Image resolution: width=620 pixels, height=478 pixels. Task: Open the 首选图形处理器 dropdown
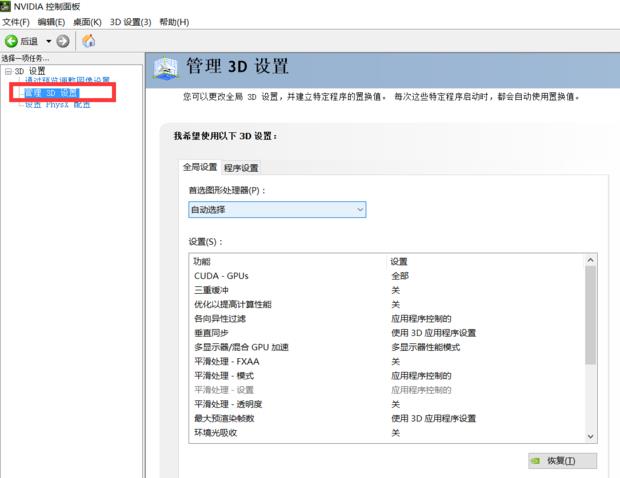(x=277, y=210)
